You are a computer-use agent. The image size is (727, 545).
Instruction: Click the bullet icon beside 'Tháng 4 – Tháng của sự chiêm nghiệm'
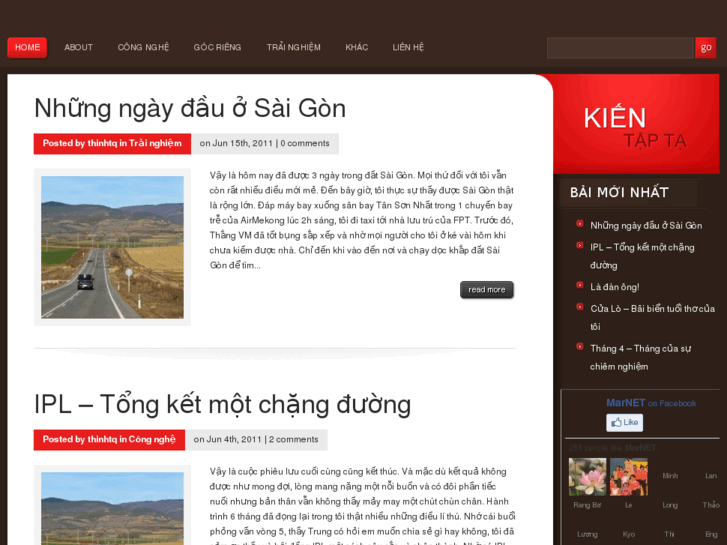[x=580, y=347]
